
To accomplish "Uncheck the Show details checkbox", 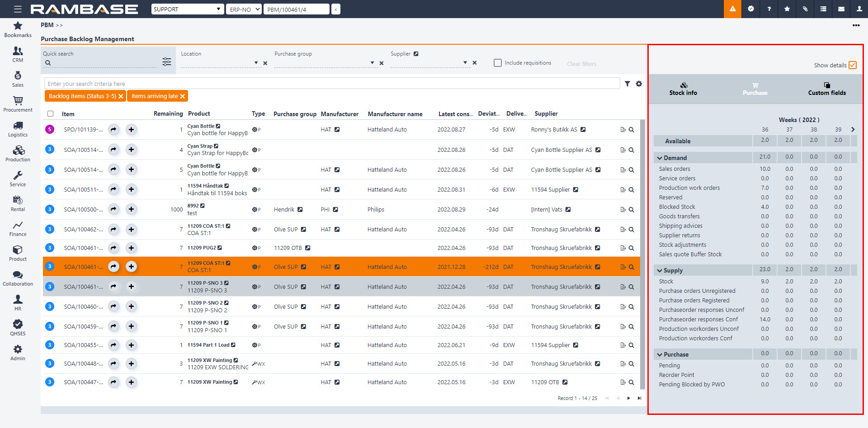I will point(853,65).
